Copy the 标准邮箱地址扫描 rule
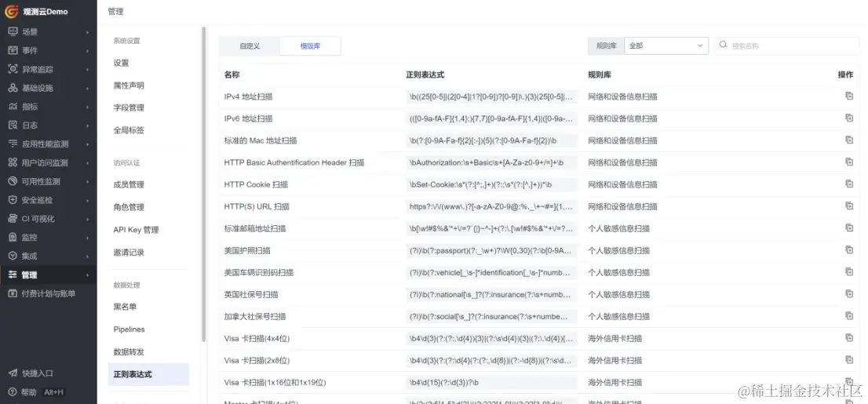The height and width of the screenshot is (404, 868). 849,228
